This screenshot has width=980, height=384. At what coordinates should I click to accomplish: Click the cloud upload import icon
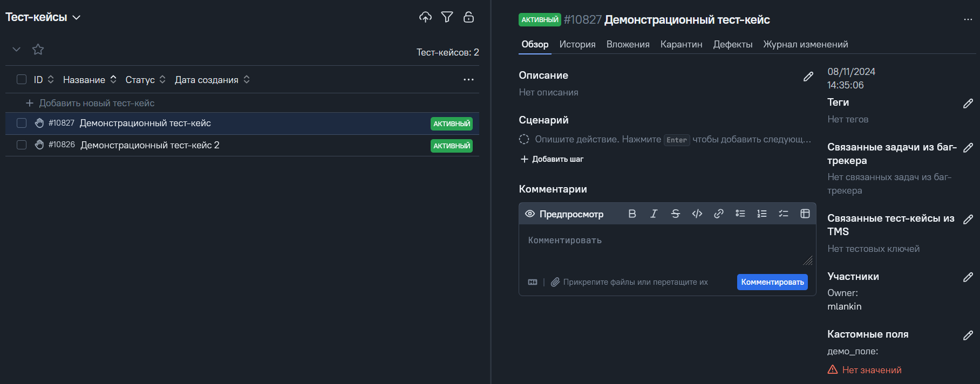425,17
